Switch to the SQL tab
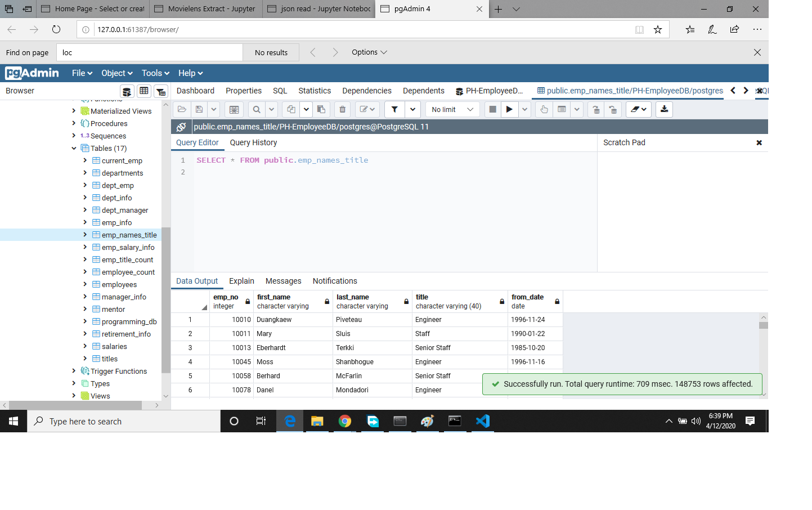This screenshot has height=510, width=812. [280, 91]
